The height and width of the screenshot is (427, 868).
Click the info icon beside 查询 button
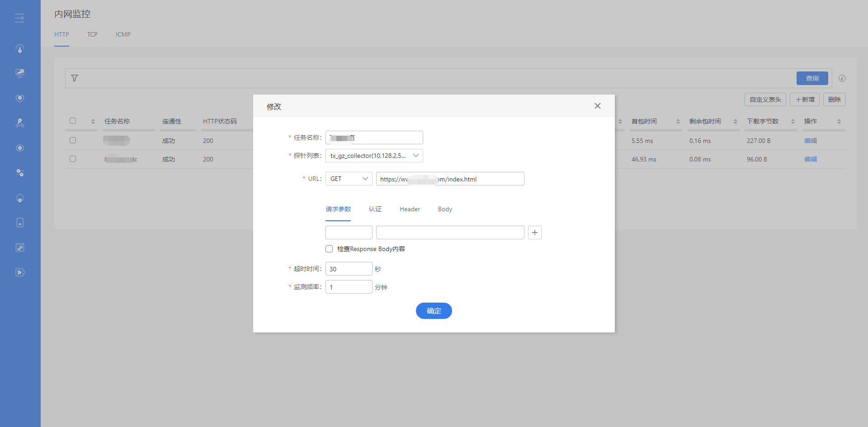pyautogui.click(x=842, y=78)
